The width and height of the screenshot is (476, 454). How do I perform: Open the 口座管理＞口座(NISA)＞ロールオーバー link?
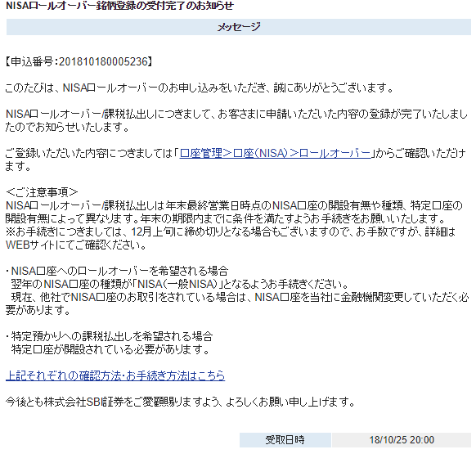click(276, 153)
